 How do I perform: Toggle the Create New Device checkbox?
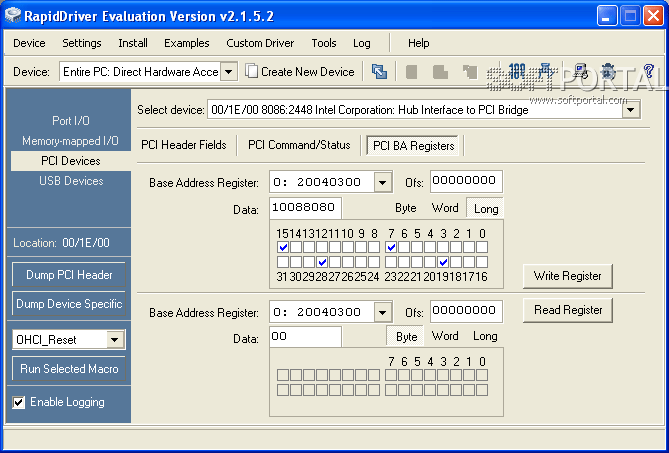(253, 72)
